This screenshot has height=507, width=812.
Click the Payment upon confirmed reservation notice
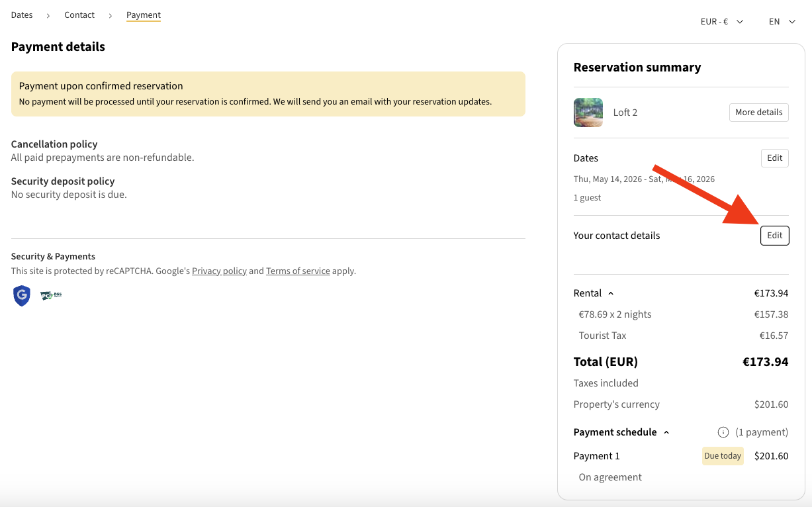268,94
